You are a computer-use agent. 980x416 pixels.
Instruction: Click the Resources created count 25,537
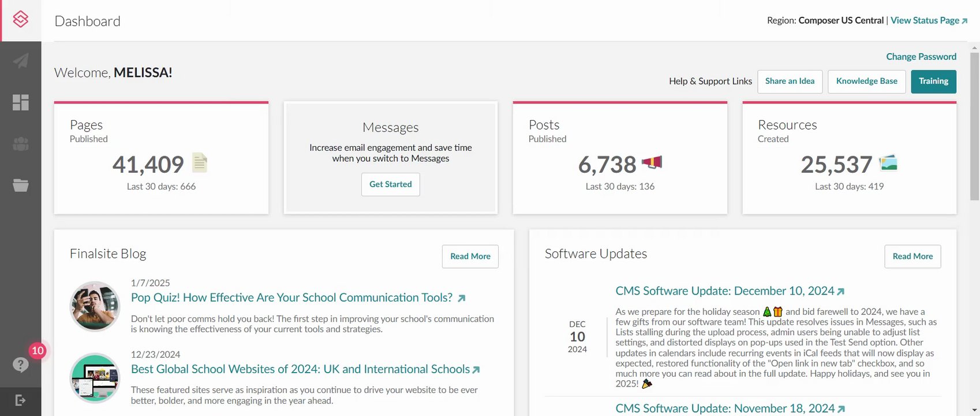click(x=836, y=165)
